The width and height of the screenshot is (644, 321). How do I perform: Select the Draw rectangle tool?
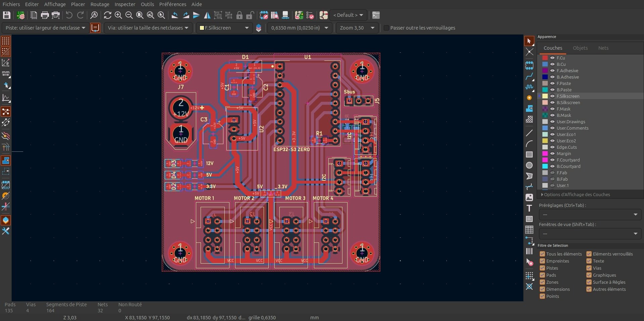pos(529,154)
